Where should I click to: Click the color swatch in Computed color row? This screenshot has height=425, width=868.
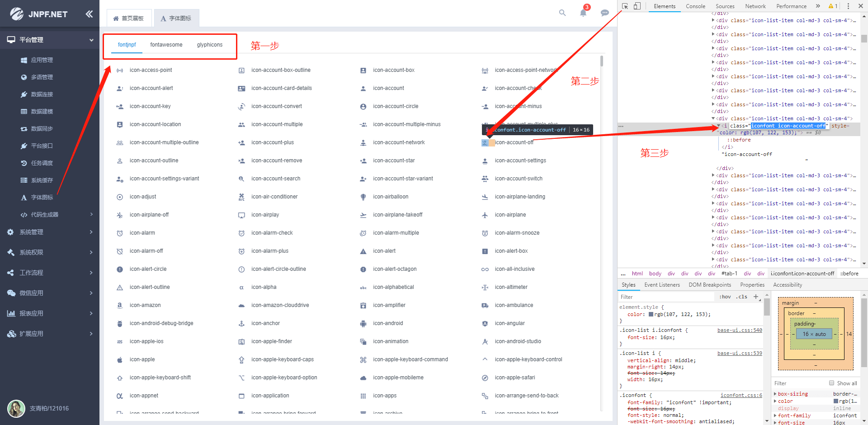(x=835, y=401)
